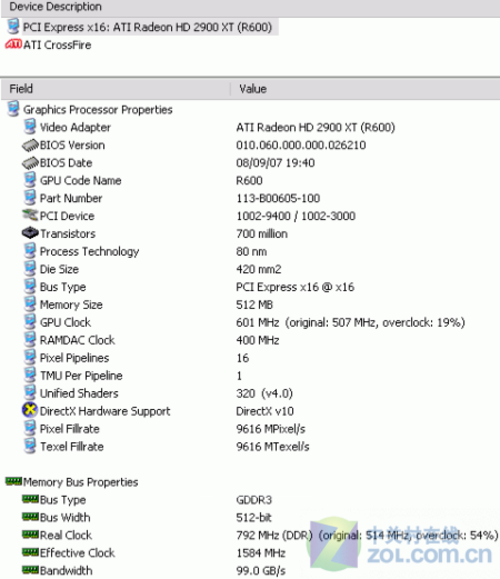
Task: Click the GPU Code Name icon
Action: (30, 180)
